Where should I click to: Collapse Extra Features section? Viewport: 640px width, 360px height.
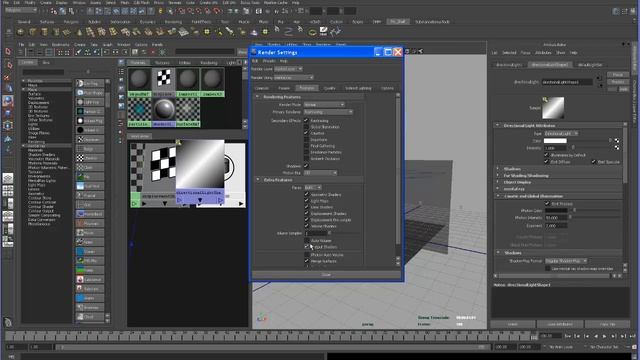[258, 180]
